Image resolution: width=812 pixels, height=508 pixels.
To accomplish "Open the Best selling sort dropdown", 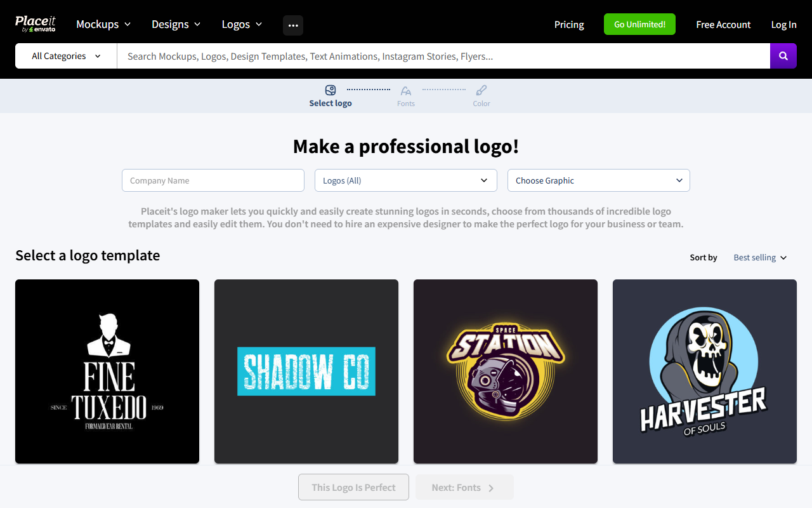I will tap(760, 257).
